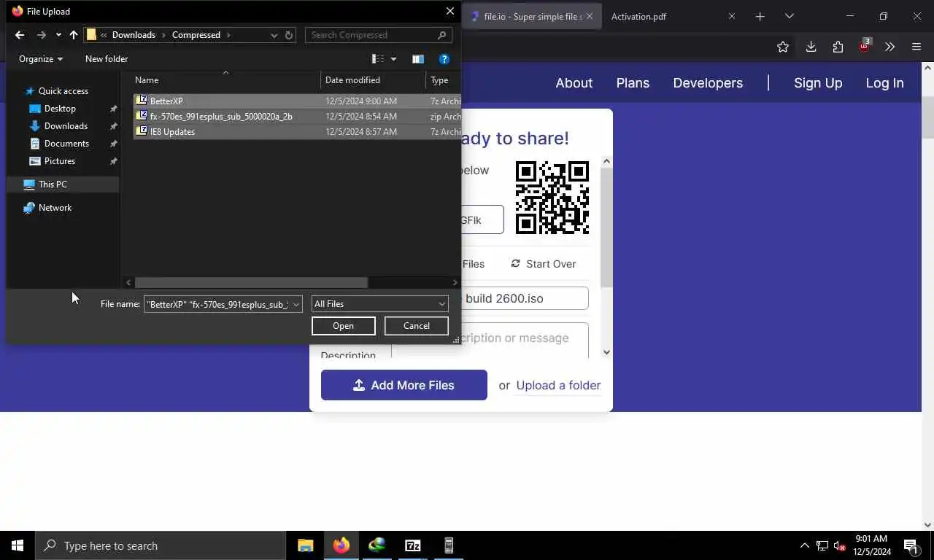Image resolution: width=934 pixels, height=560 pixels.
Task: Select IE8 Updates archive file
Action: 297,132
